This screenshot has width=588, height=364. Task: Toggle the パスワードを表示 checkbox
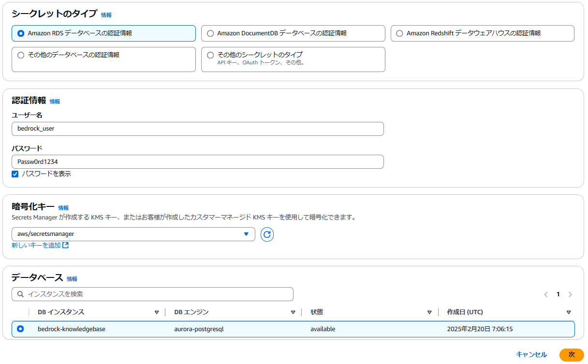pyautogui.click(x=15, y=174)
